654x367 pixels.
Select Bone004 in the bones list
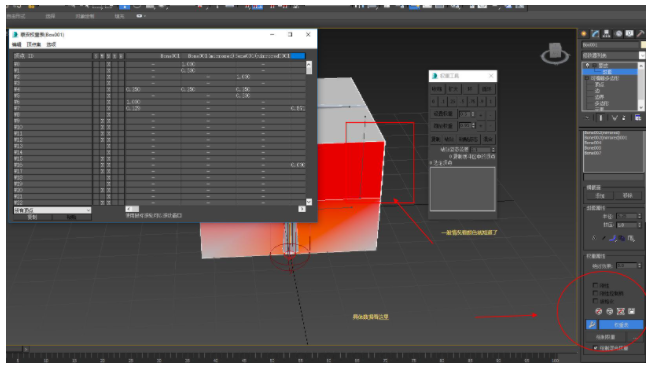pyautogui.click(x=593, y=143)
